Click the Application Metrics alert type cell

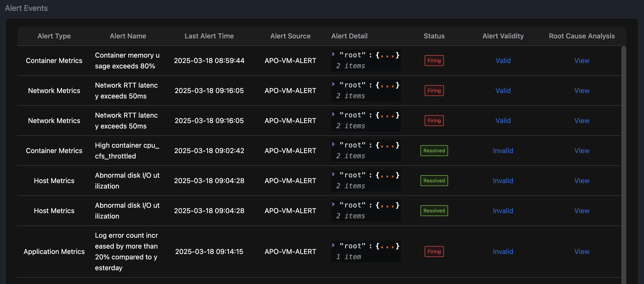(54, 252)
